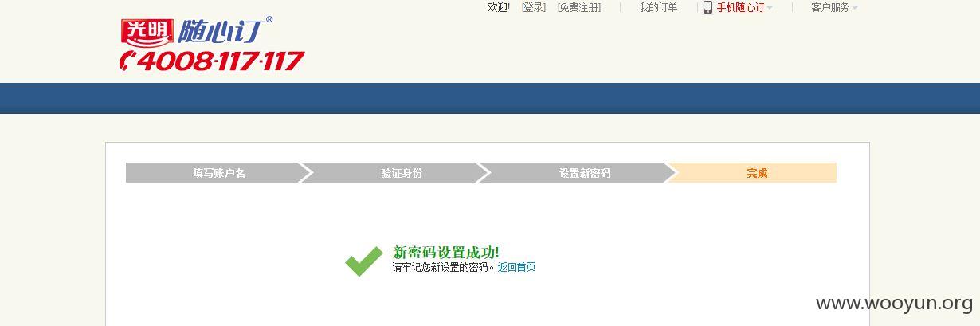Image resolution: width=980 pixels, height=326 pixels.
Task: Click the mobile phone icon beside 手机随心订
Action: 708,7
